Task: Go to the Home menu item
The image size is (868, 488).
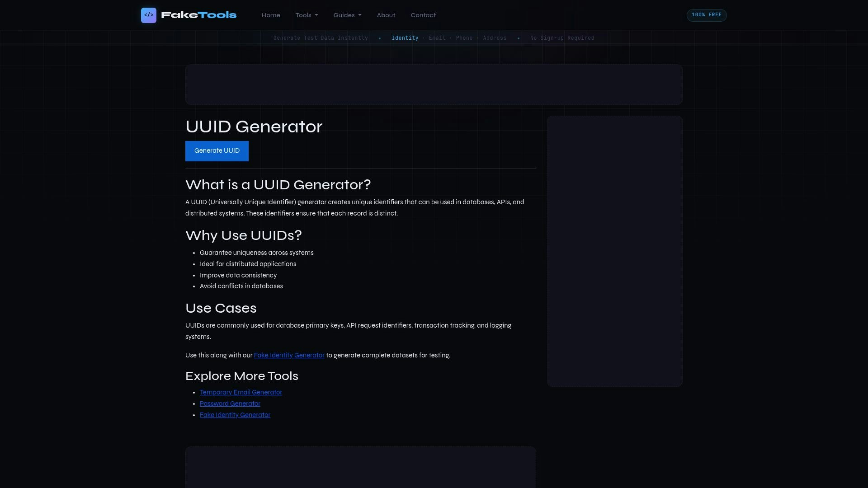Action: pos(271,15)
